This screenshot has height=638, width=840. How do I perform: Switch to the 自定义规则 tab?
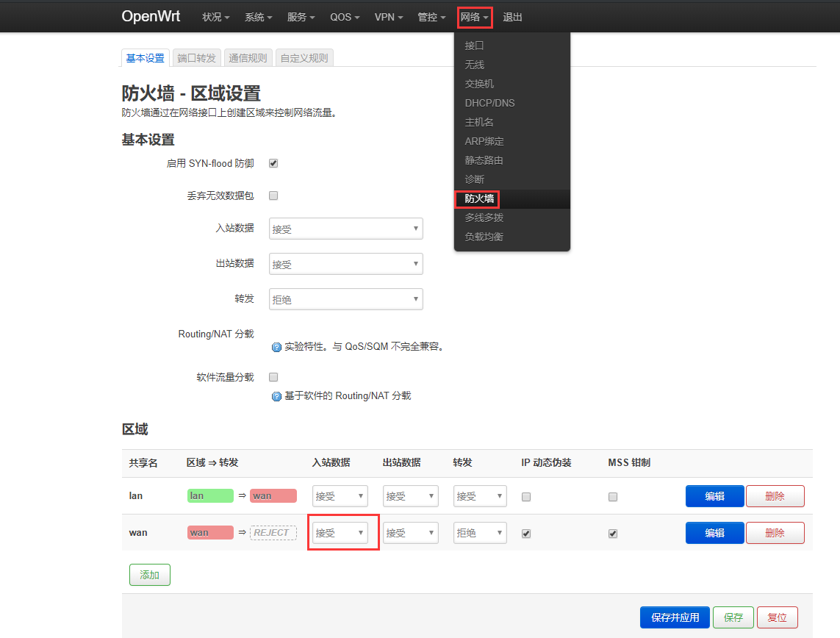[x=304, y=57]
